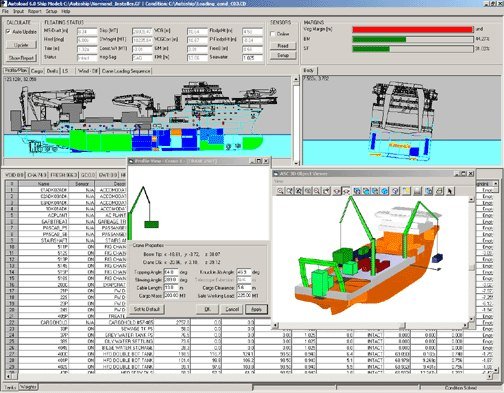Switch to the Profile/Plan tab
This screenshot has height=393, width=504.
(x=16, y=71)
